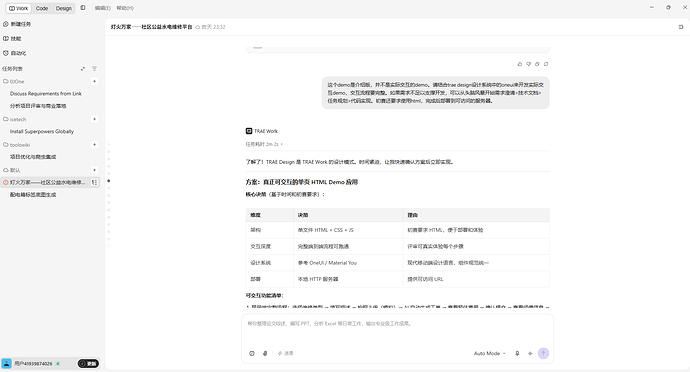Click the table cell 单文件 HTML + CSS + JS

pyautogui.click(x=325, y=230)
